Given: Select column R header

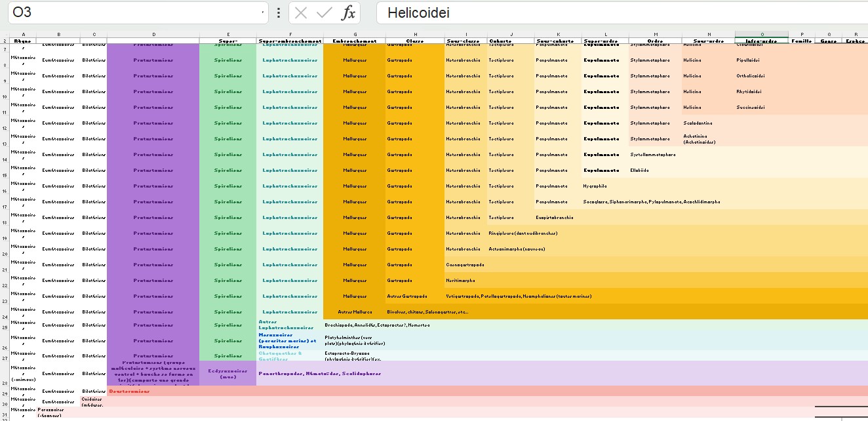Looking at the screenshot, I should (855, 34).
